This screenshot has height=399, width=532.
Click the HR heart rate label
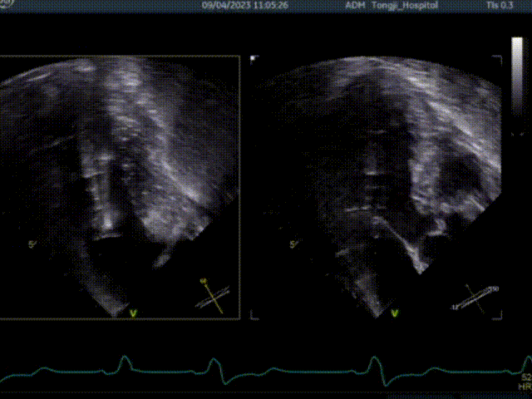tap(524, 387)
